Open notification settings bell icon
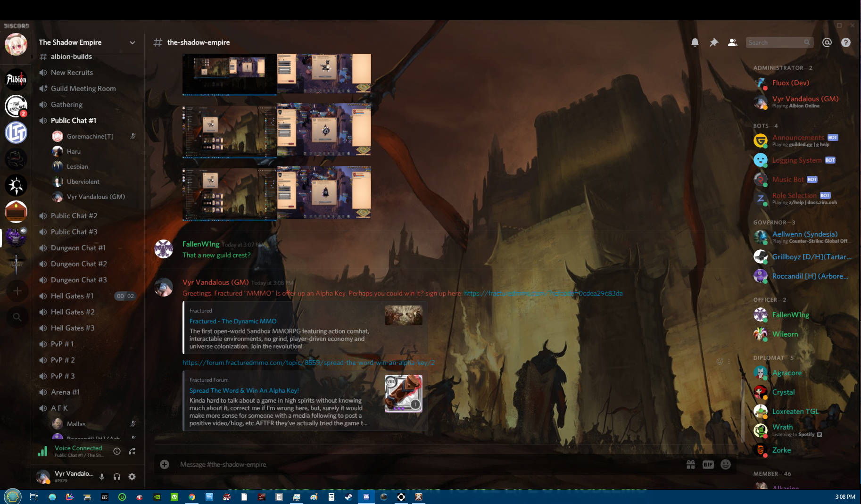This screenshot has height=504, width=861. pyautogui.click(x=695, y=42)
